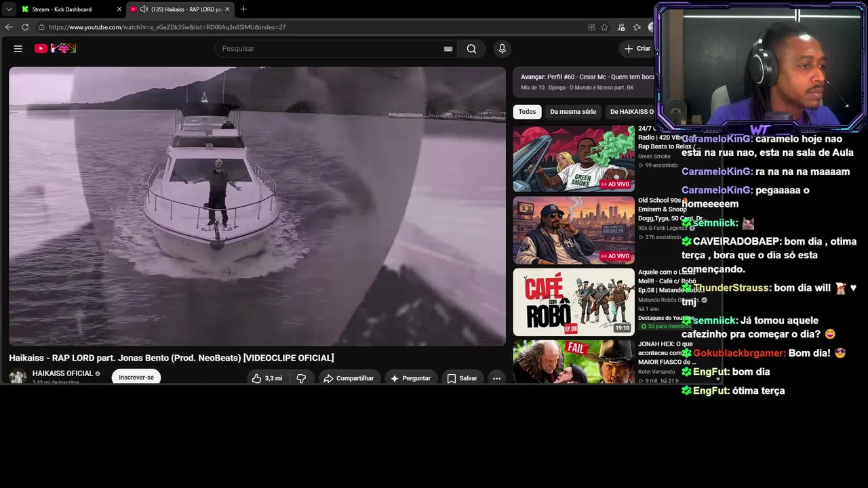The image size is (868, 488).
Task: Click the magnifier search button
Action: pyautogui.click(x=471, y=49)
